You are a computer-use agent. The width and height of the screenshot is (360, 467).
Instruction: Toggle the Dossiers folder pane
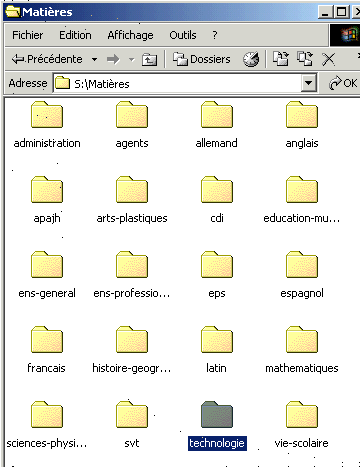click(202, 59)
